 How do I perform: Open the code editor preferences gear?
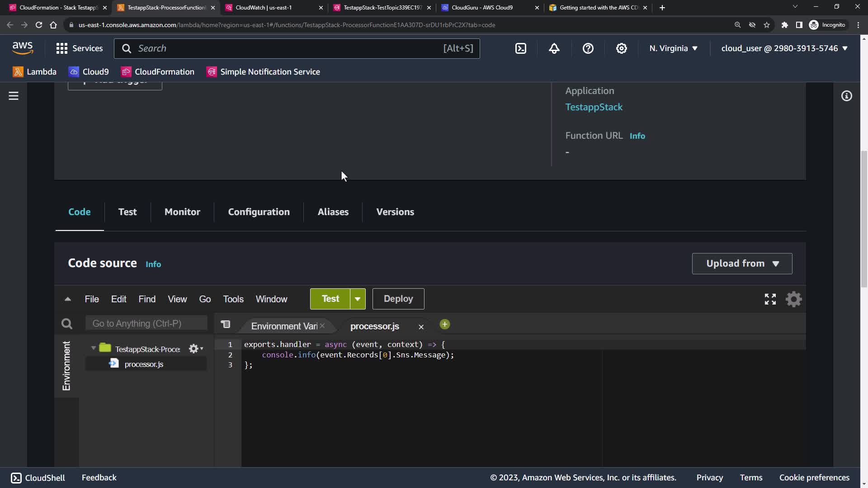793,299
